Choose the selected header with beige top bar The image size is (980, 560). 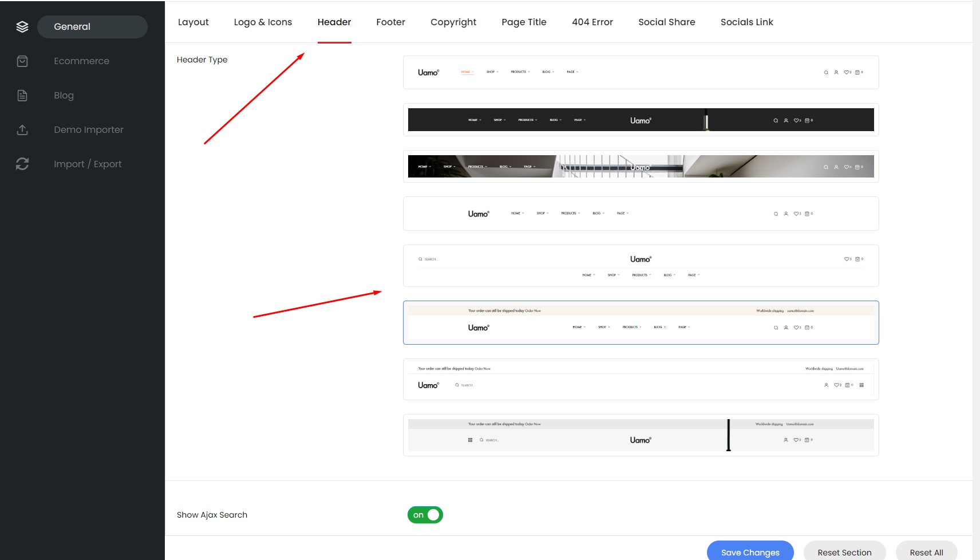point(641,322)
